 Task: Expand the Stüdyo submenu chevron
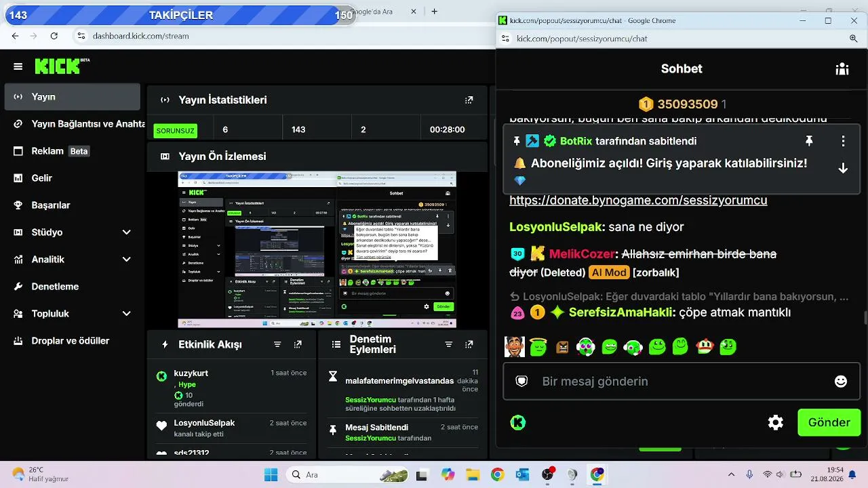click(x=127, y=232)
